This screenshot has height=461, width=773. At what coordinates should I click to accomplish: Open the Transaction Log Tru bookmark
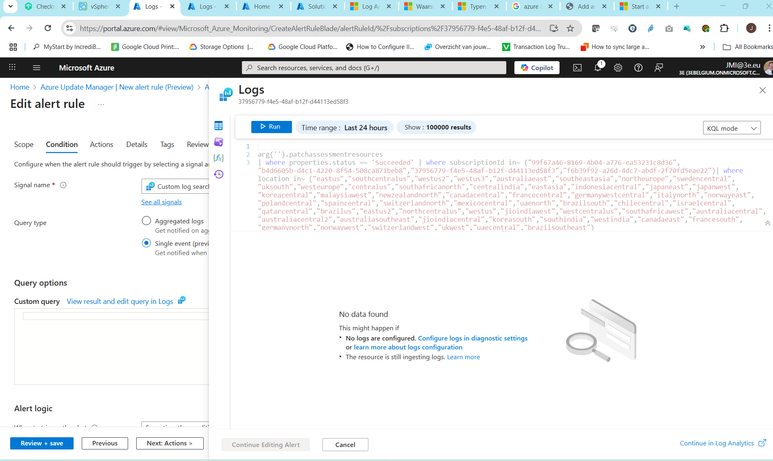tap(536, 47)
